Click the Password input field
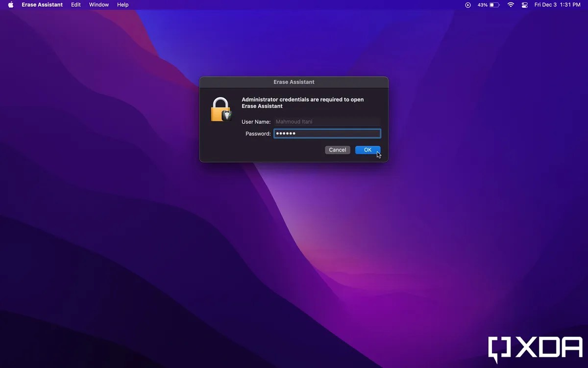Viewport: 588px width, 368px height. [x=327, y=133]
